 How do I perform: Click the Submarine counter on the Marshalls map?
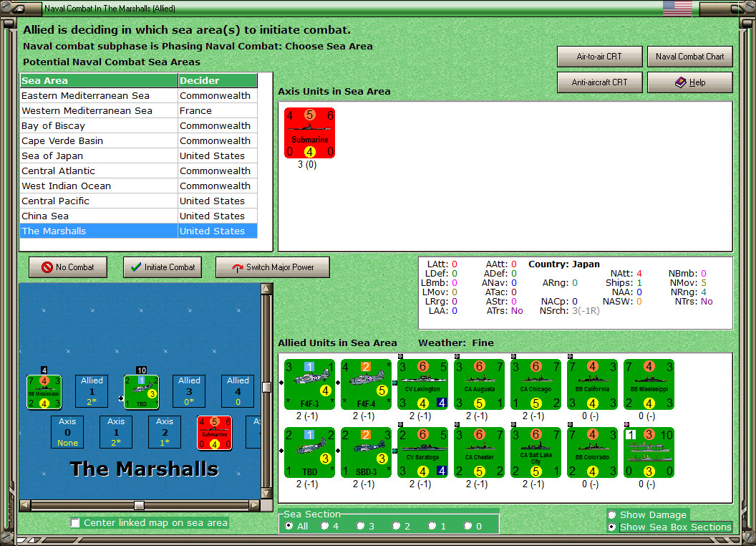[215, 433]
